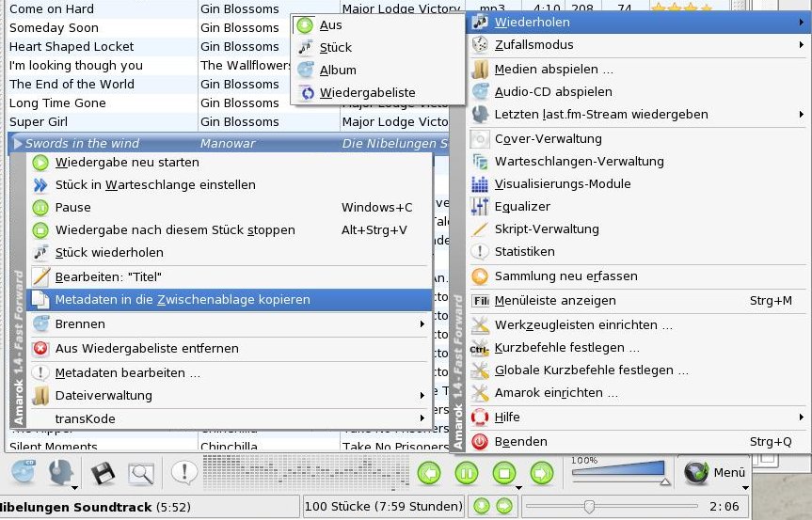Click the pencil icon for Bearbeiten Titel

click(x=40, y=276)
